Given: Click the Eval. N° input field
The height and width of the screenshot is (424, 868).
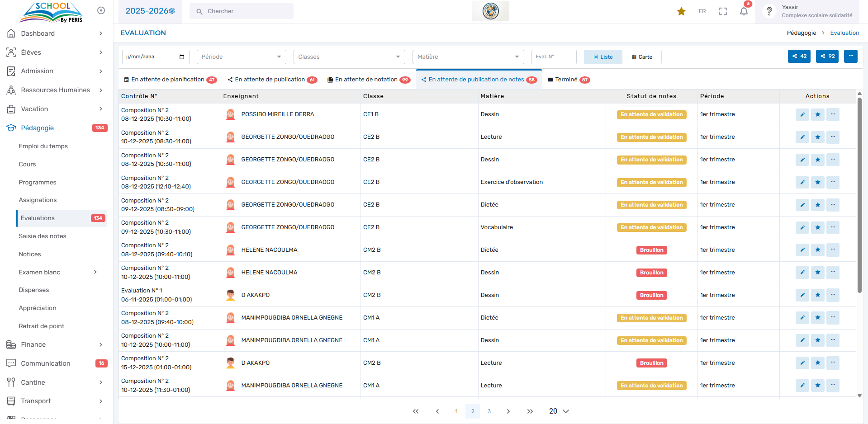Looking at the screenshot, I should click(x=554, y=57).
